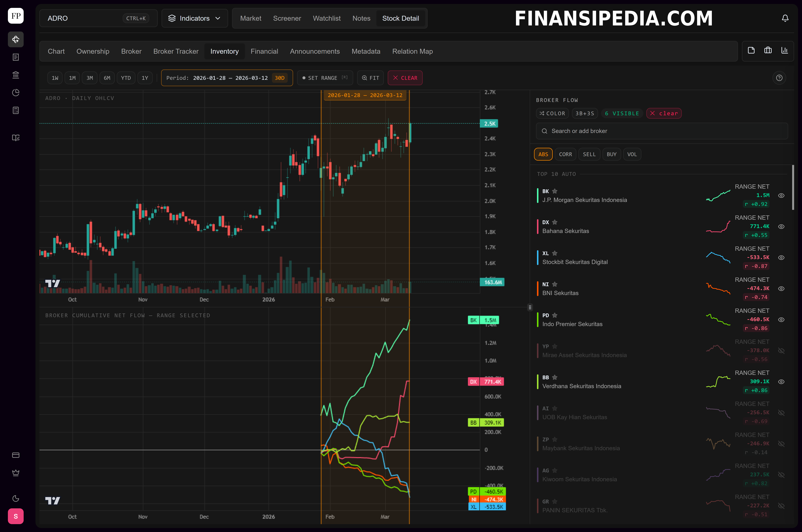Click the crown icon in sidebar
This screenshot has height=532, width=802.
[16, 473]
